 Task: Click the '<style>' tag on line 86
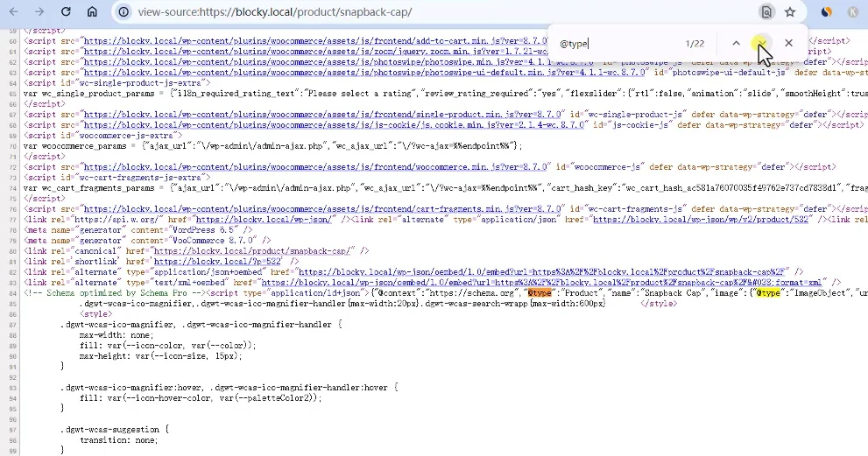point(95,314)
